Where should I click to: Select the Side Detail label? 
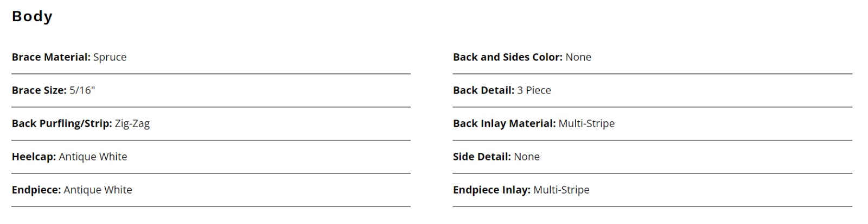coord(482,157)
